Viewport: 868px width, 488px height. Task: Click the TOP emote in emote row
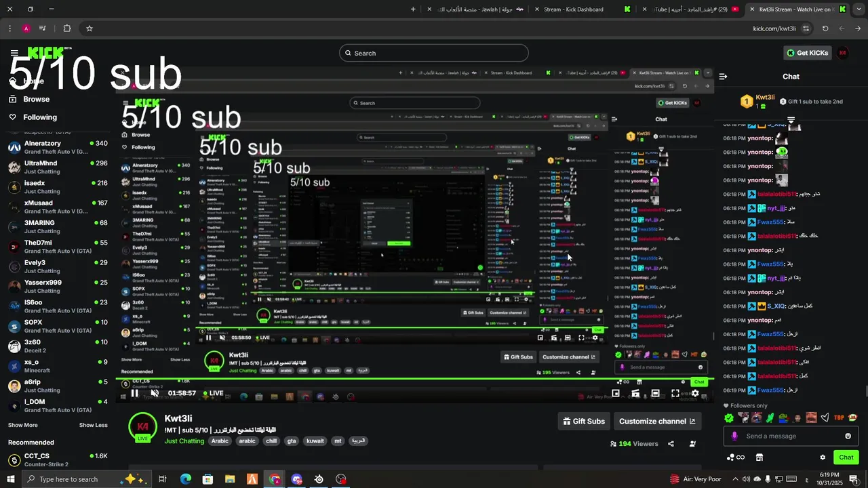pos(839,418)
